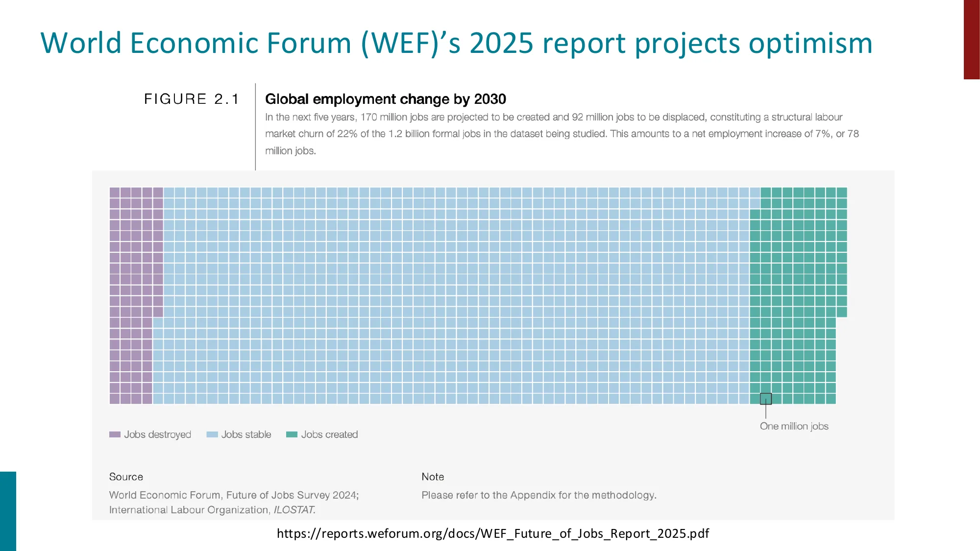This screenshot has height=551, width=980.
Task: Click the green Jobs created legend swatch
Action: (x=292, y=434)
